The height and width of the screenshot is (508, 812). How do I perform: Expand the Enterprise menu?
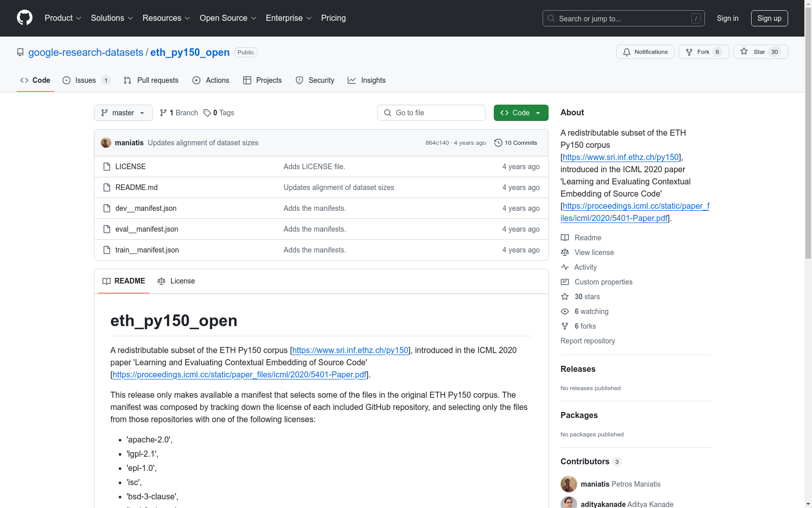pyautogui.click(x=289, y=18)
